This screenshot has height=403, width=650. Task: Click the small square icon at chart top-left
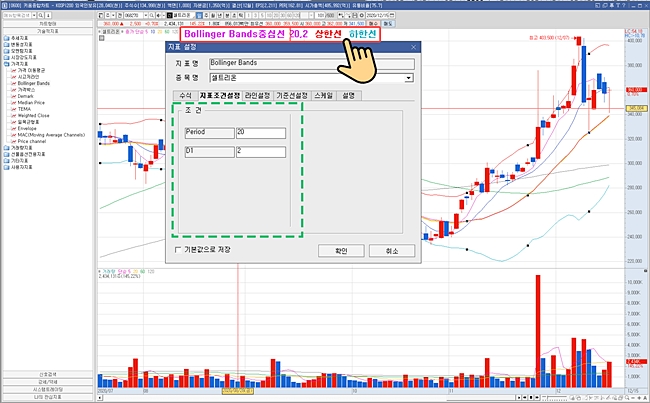[x=102, y=38]
